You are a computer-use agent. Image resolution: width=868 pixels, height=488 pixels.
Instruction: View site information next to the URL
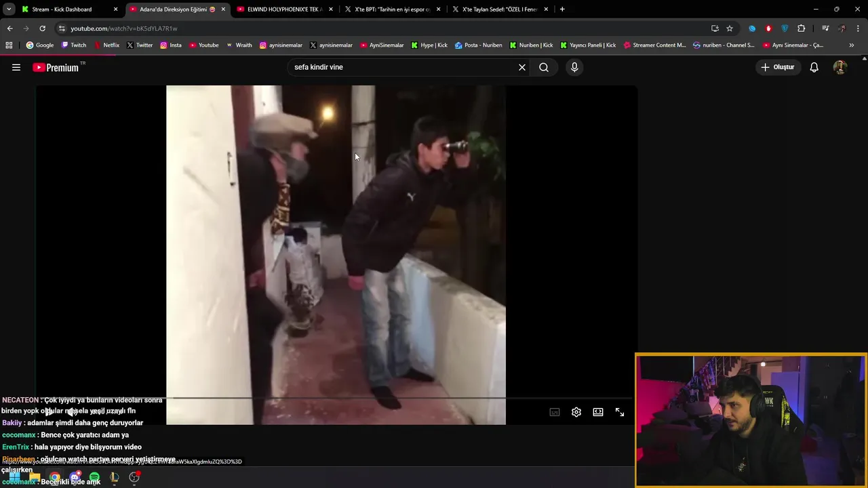click(62, 28)
